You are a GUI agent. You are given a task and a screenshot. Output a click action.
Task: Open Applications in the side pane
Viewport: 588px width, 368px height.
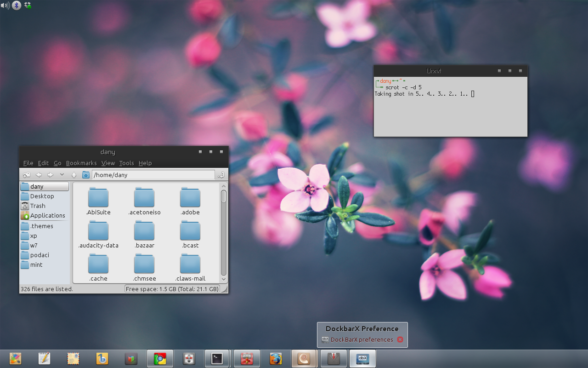(45, 215)
